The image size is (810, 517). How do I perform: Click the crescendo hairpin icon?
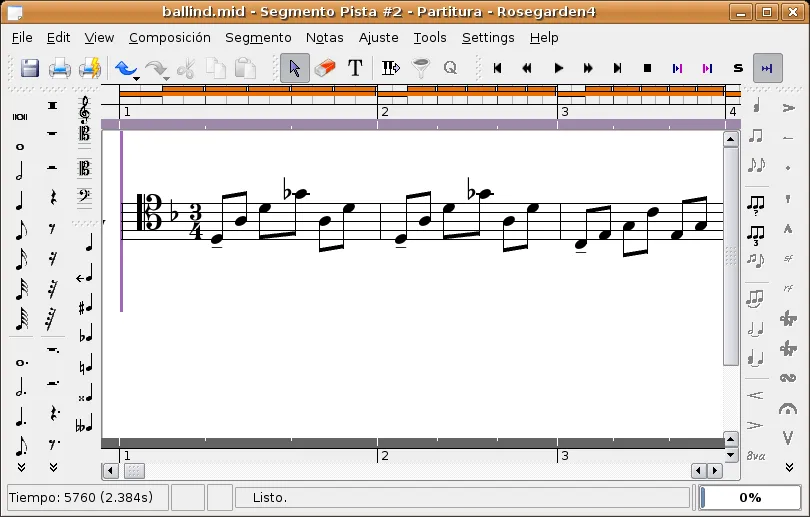coord(755,396)
